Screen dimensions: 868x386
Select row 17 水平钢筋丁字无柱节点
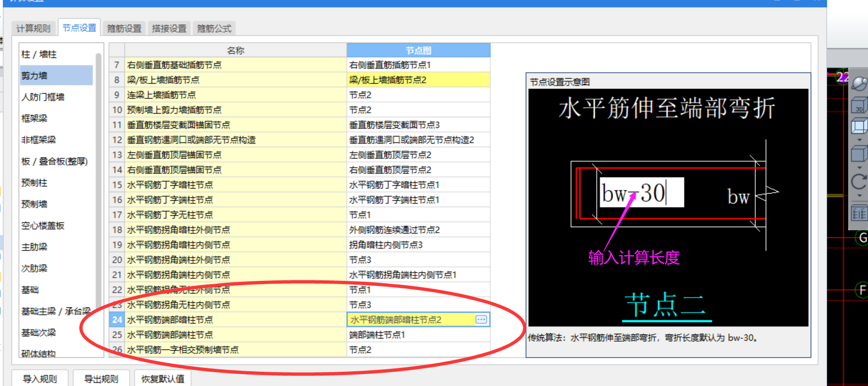click(x=236, y=215)
